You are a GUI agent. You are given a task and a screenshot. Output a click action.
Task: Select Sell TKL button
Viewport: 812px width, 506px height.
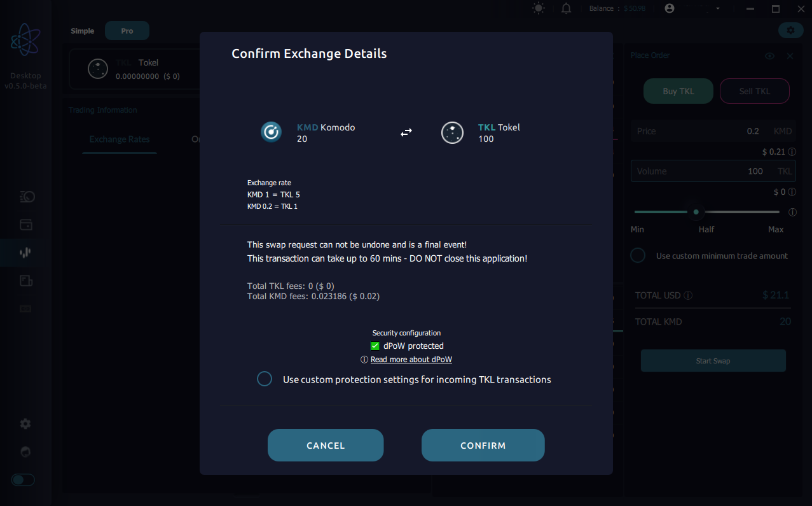755,91
